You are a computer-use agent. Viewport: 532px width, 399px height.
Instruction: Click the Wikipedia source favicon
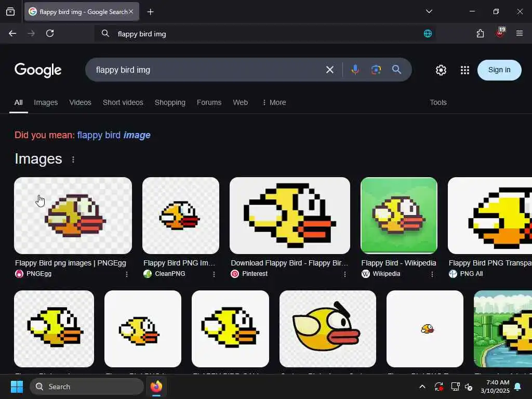(365, 274)
